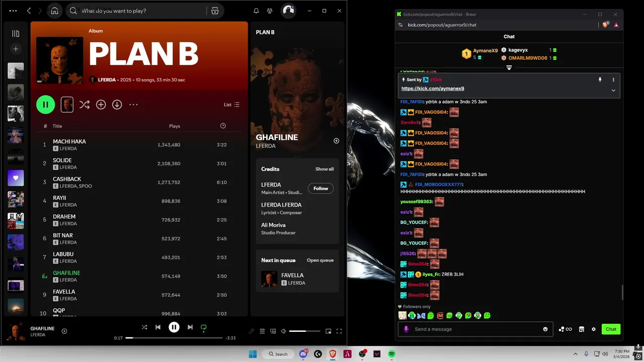Follow LFERDA in Credits panel

(x=320, y=189)
